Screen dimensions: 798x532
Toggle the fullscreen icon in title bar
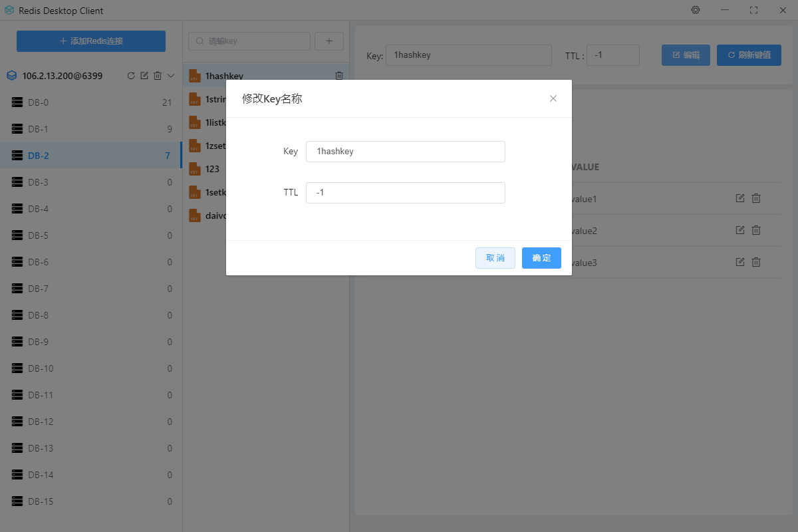click(x=753, y=10)
